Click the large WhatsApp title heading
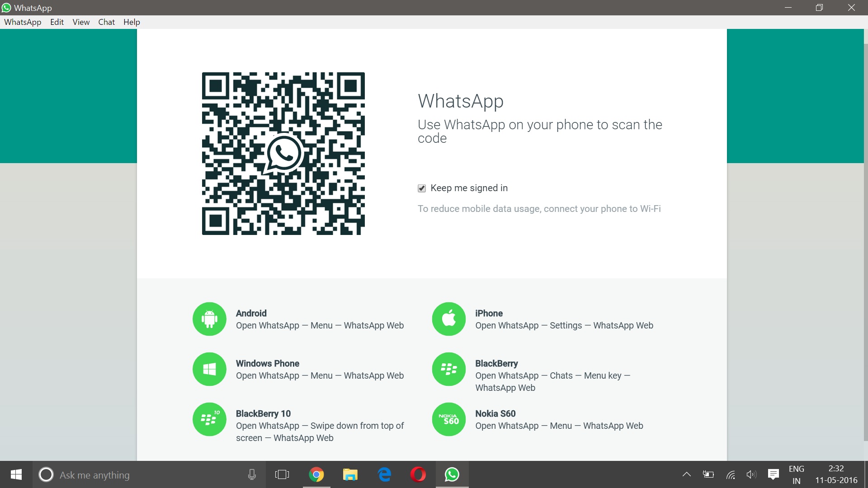 (461, 101)
